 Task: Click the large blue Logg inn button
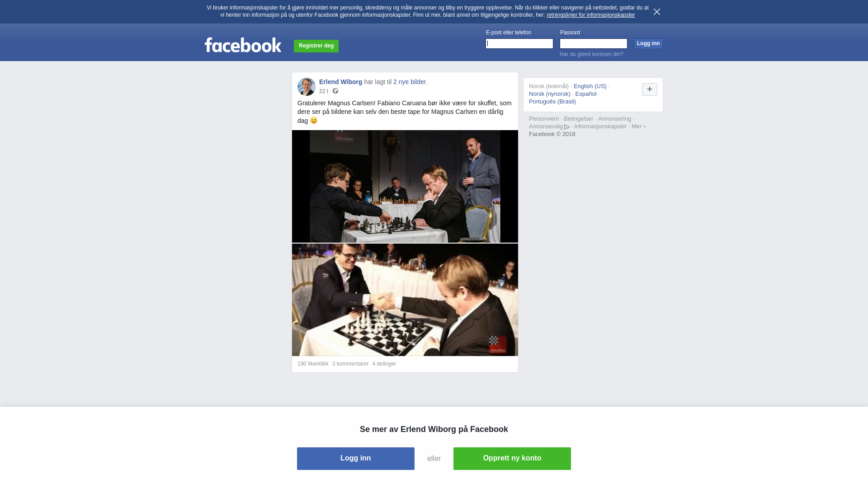click(x=356, y=459)
